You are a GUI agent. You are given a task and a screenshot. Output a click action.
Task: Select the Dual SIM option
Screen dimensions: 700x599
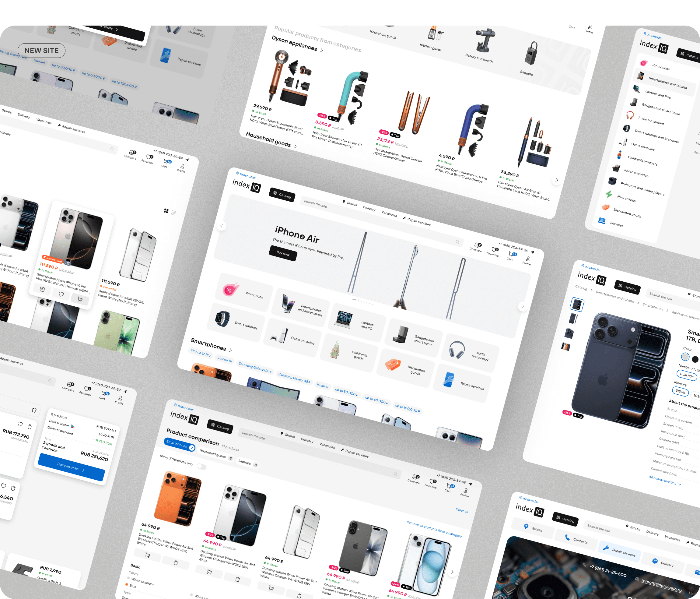687,375
